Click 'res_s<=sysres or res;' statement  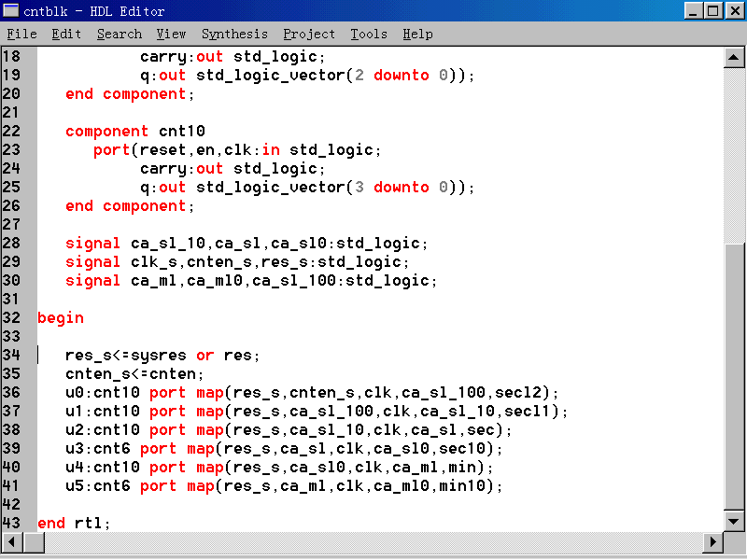pyautogui.click(x=162, y=356)
